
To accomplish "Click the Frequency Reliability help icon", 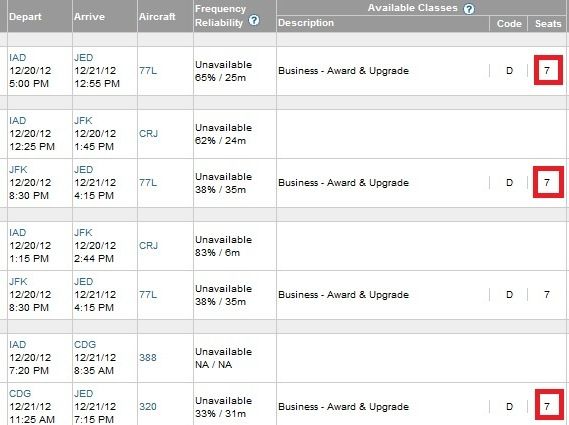I will point(254,20).
